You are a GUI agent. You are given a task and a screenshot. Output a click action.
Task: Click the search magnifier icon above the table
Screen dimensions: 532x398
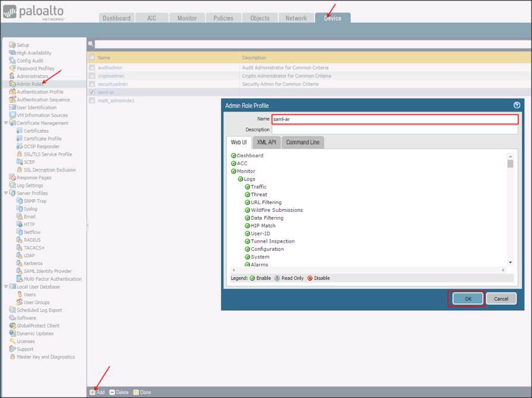click(x=91, y=44)
